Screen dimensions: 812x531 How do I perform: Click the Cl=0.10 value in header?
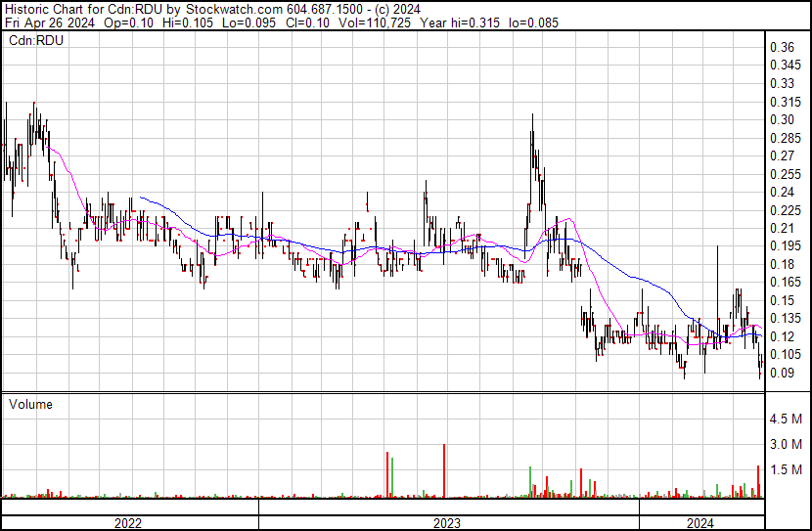(x=307, y=22)
